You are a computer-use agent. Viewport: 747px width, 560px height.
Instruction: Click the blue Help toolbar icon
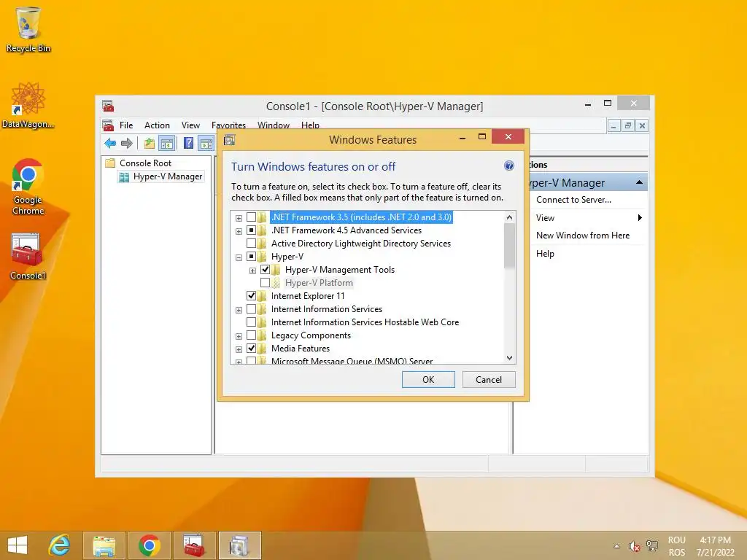coord(189,143)
